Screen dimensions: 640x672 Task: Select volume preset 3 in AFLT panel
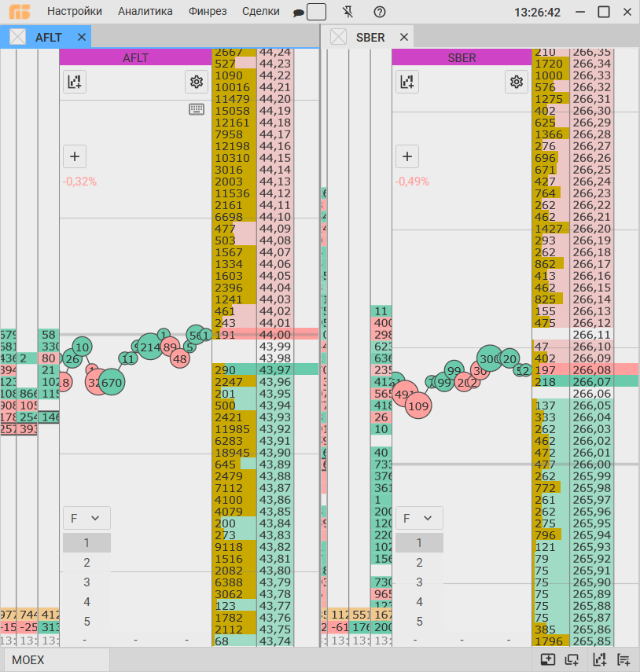click(86, 582)
